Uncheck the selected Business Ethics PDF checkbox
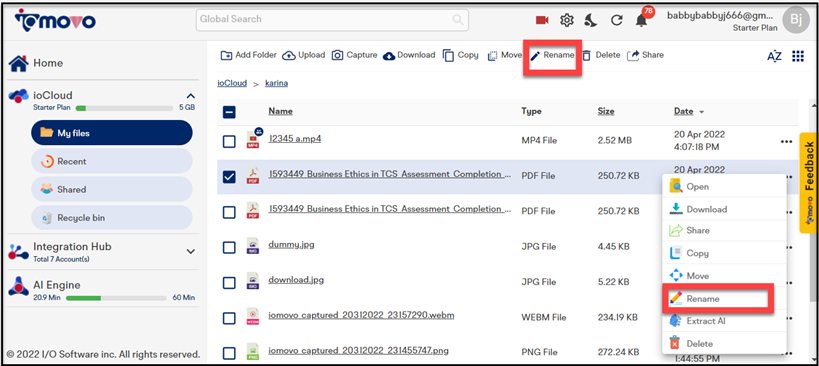Image resolution: width=819 pixels, height=366 pixels. pyautogui.click(x=229, y=177)
